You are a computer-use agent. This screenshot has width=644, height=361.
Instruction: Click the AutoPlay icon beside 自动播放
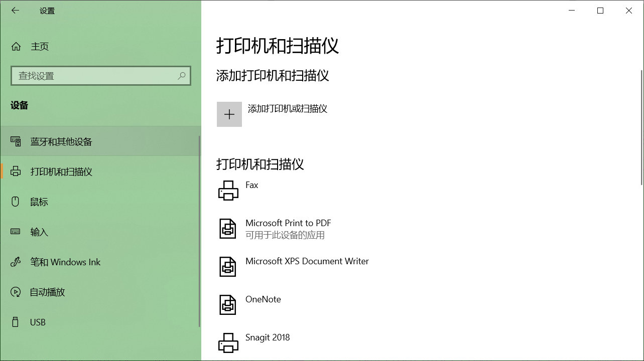coord(15,292)
